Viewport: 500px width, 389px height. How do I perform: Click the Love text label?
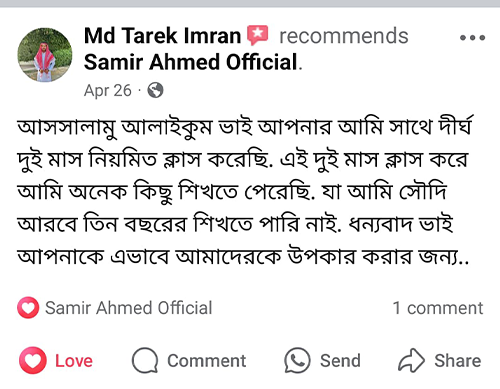[74, 361]
